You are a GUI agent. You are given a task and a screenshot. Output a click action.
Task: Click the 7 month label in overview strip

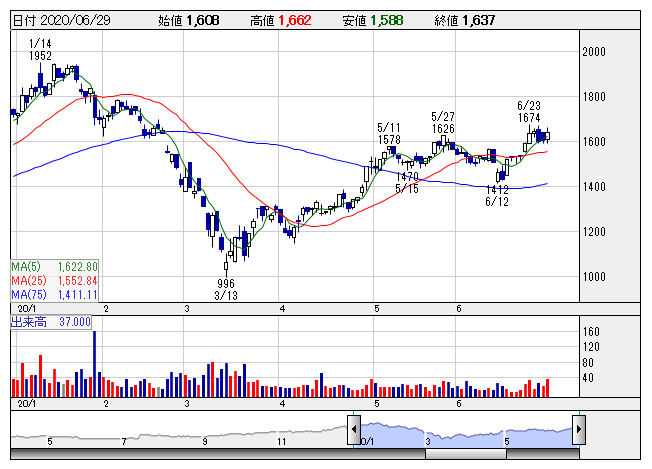123,442
